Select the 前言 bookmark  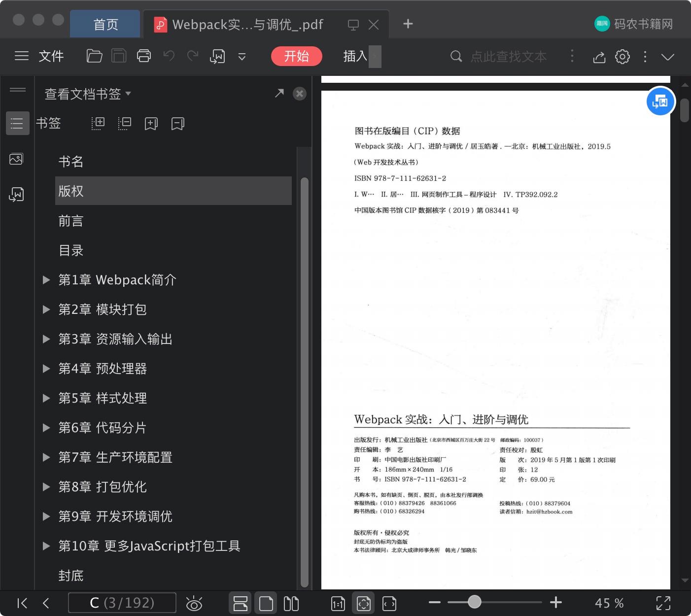click(70, 221)
